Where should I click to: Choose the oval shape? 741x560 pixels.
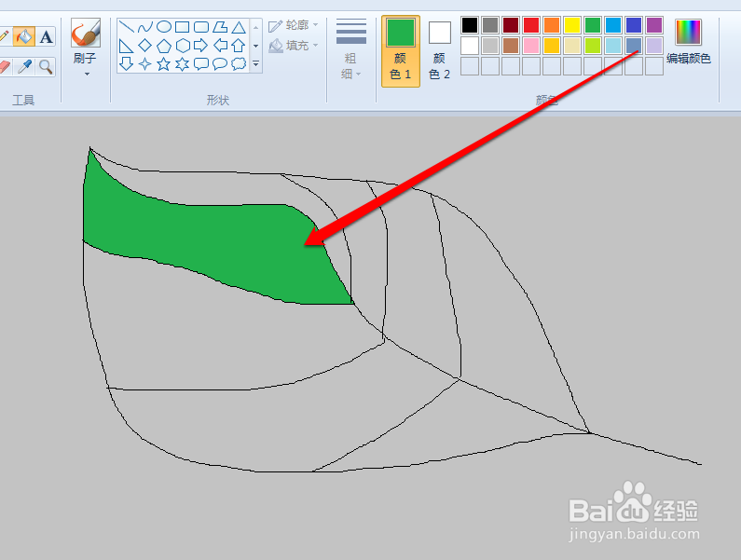163,26
